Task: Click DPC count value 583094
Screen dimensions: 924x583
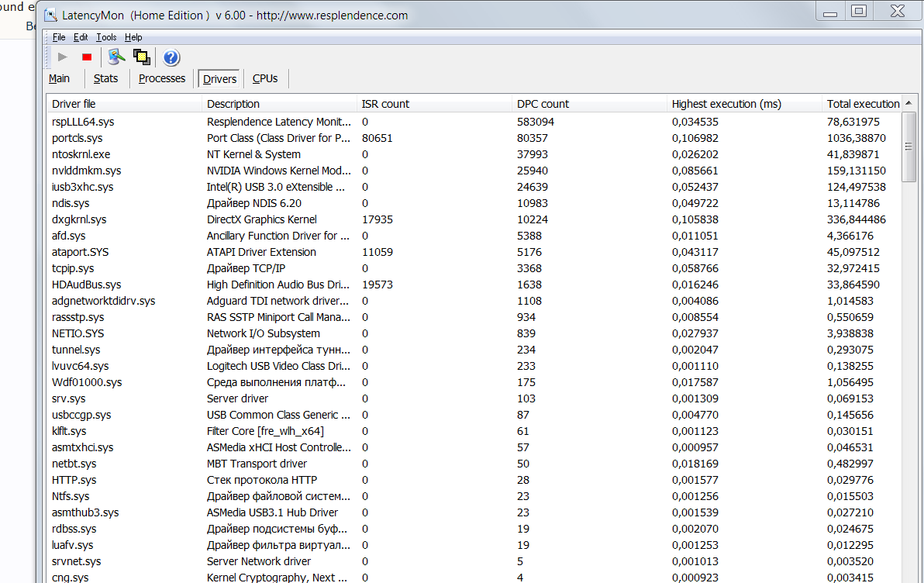Action: coord(536,122)
